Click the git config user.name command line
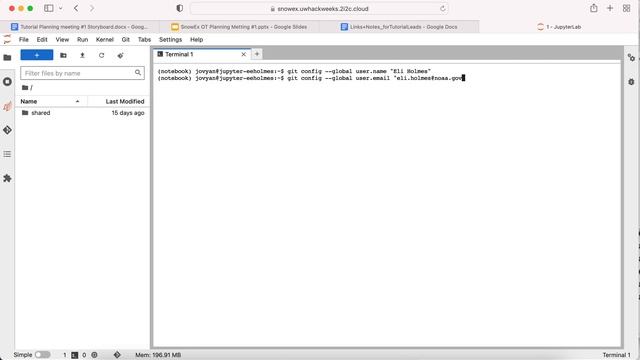The height and width of the screenshot is (360, 640). coord(294,71)
